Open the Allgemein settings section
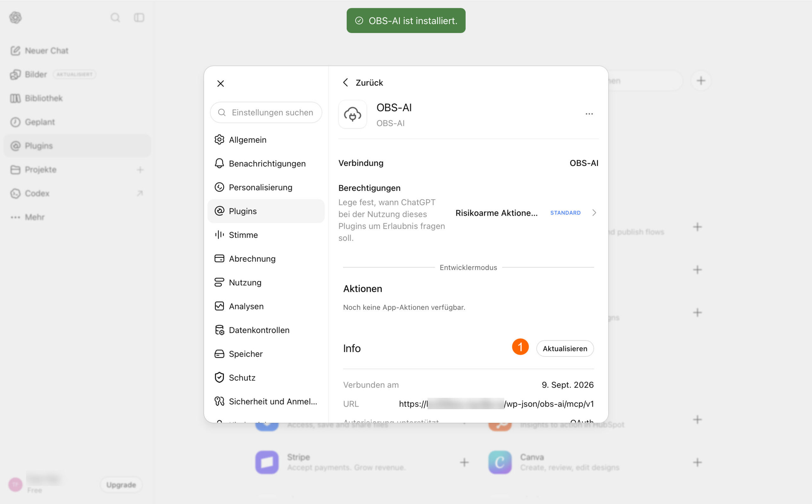Screen dimensions: 812x504 (266, 140)
